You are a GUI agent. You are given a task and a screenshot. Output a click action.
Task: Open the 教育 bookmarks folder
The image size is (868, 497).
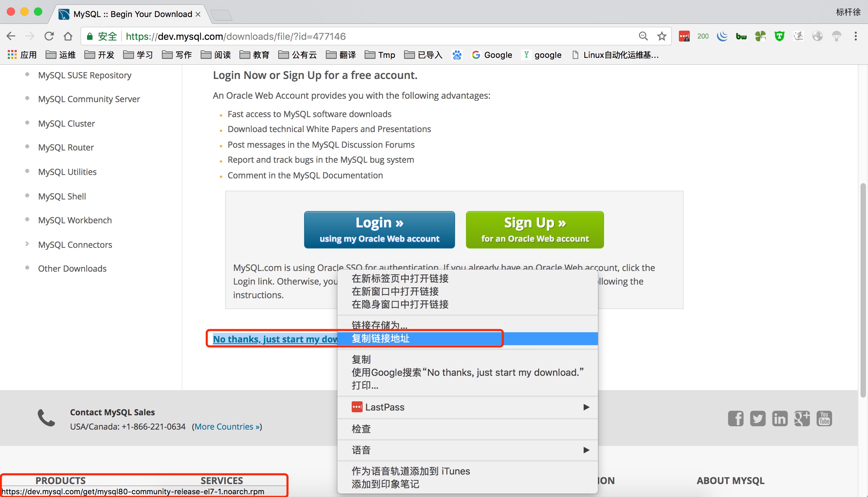tap(254, 54)
